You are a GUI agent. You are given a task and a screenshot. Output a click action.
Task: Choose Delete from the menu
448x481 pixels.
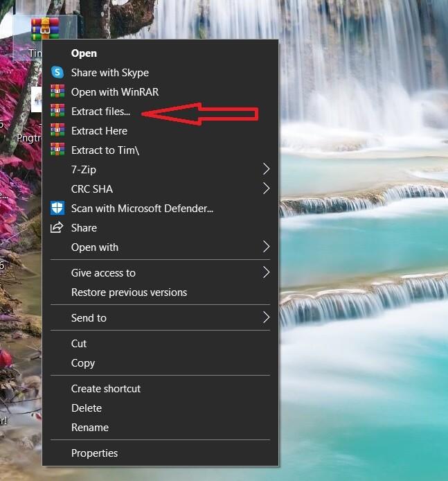pos(160,408)
